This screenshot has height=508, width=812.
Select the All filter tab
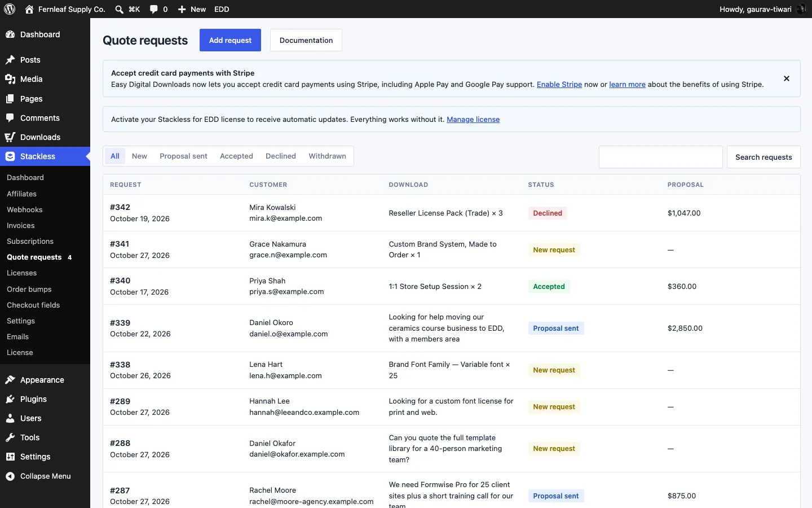115,156
